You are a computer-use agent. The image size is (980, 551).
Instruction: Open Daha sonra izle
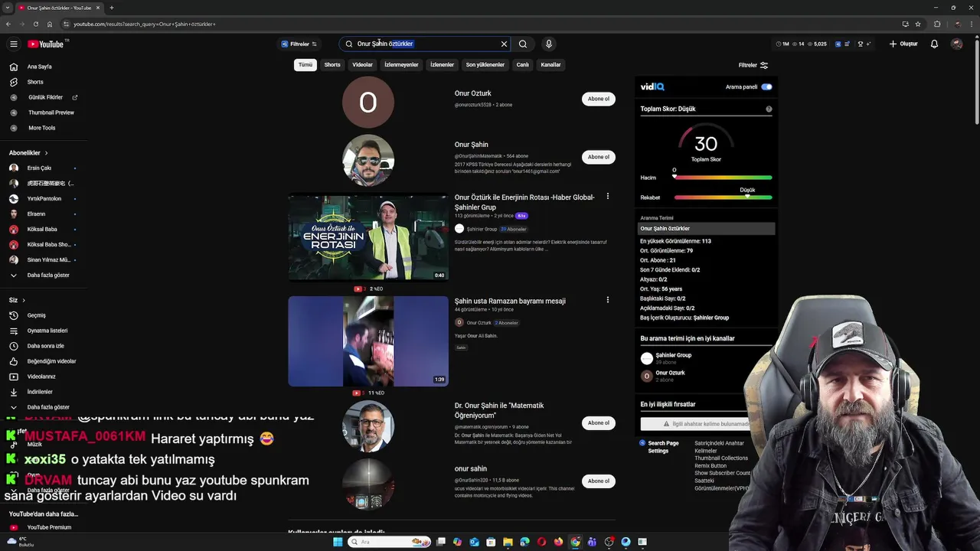(x=45, y=346)
